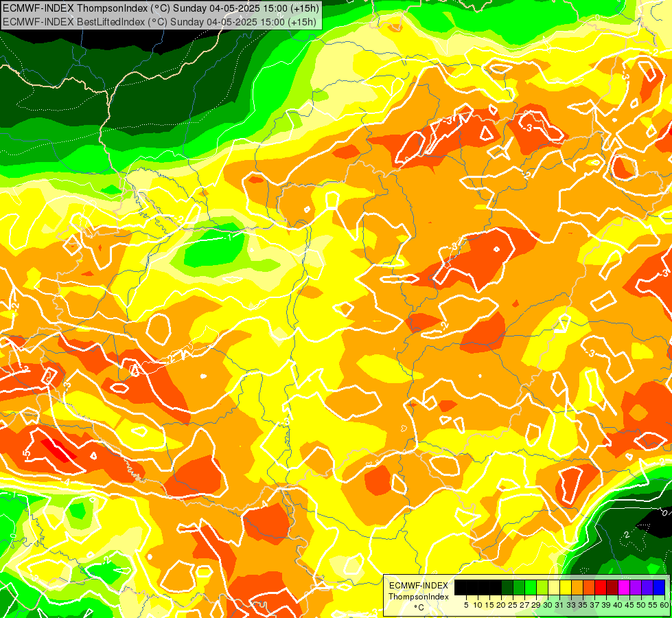Click the bright green 27-29 legend swatch

(531, 587)
